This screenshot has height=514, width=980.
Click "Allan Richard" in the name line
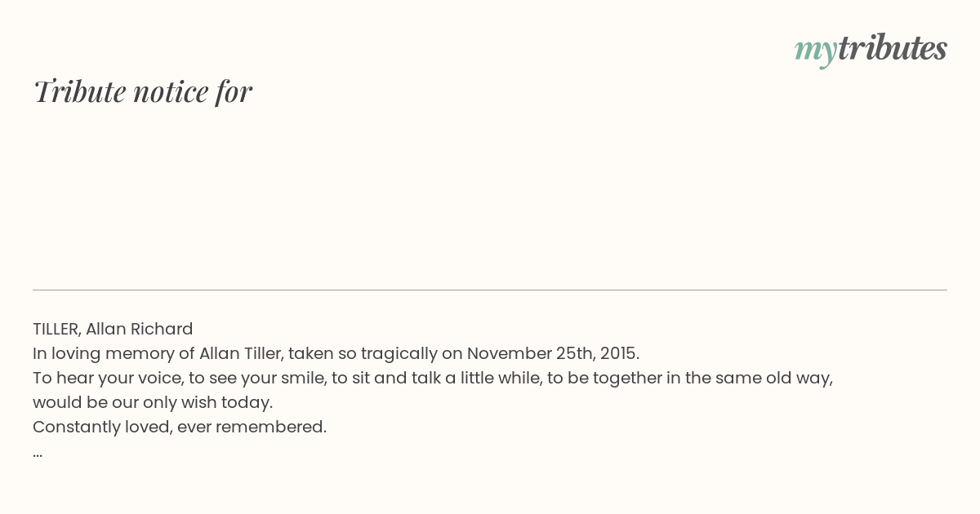tap(140, 329)
